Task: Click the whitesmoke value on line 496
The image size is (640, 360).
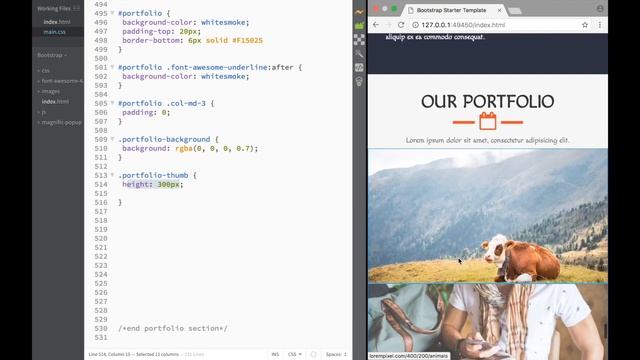Action: pos(223,22)
